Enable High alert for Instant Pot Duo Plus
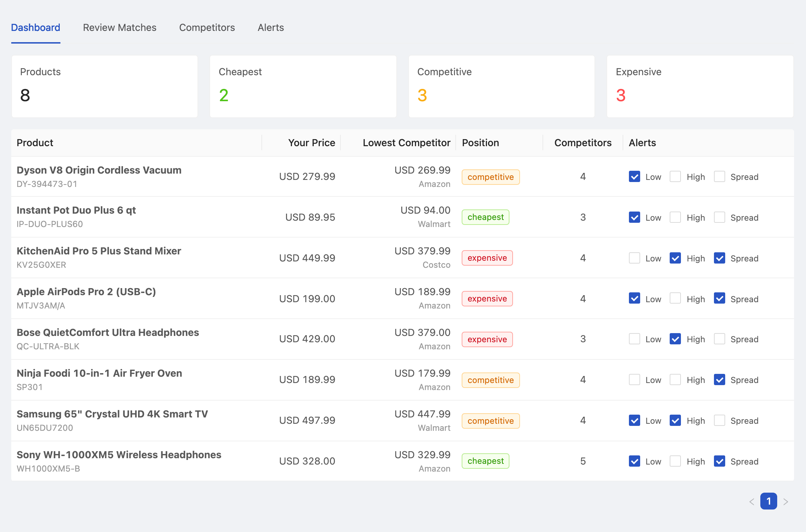The height and width of the screenshot is (532, 806). click(x=675, y=217)
